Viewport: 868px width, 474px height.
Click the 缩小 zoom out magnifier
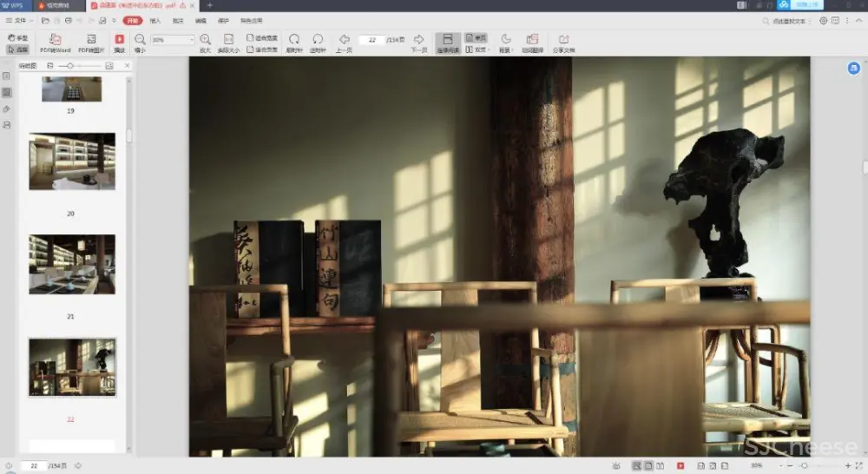click(x=140, y=40)
